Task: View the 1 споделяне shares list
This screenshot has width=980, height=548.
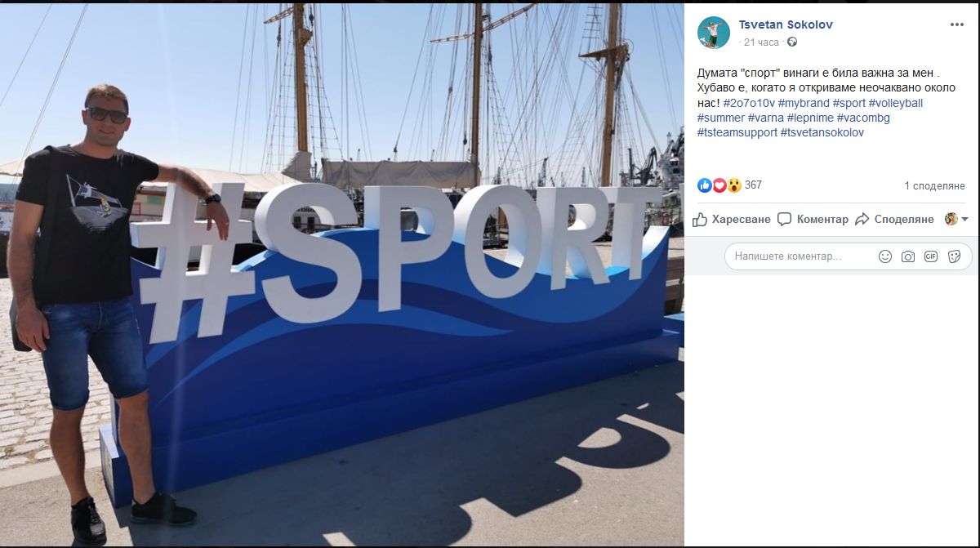Action: [x=934, y=186]
